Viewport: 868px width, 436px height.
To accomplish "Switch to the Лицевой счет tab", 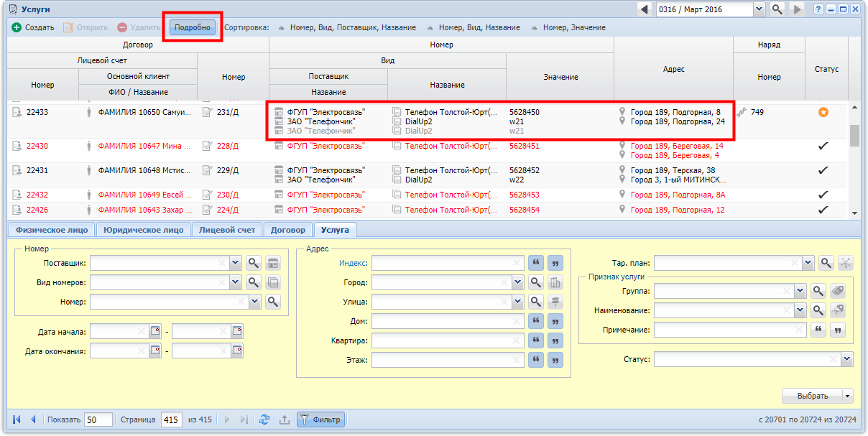I will [227, 230].
